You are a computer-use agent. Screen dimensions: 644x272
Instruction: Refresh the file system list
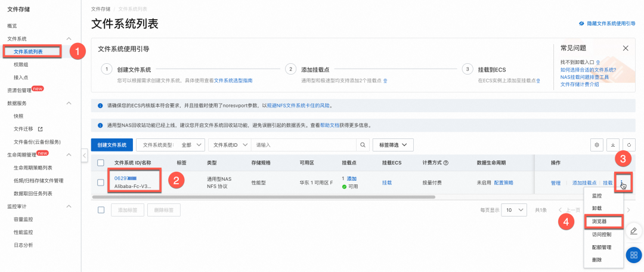[629, 144]
